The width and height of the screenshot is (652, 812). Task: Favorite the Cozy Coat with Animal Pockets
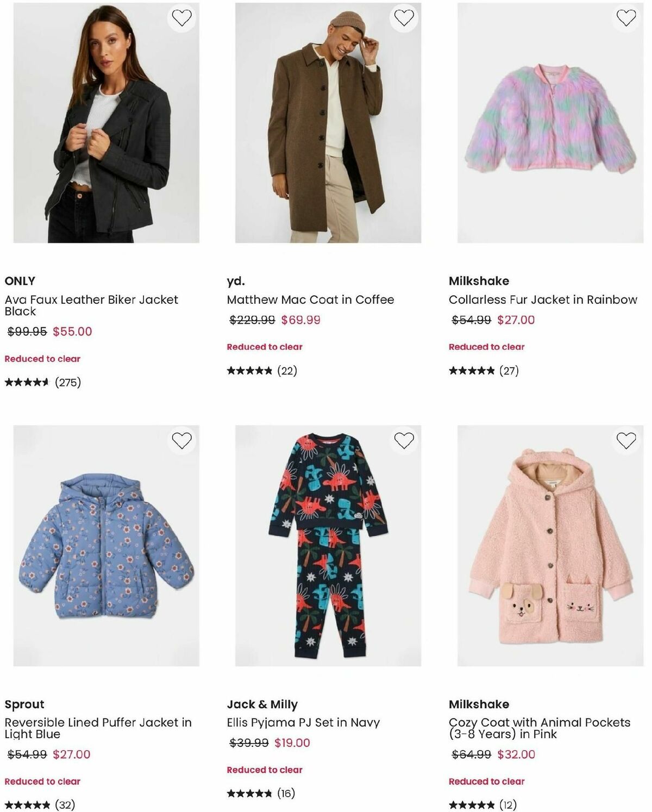[x=626, y=440]
